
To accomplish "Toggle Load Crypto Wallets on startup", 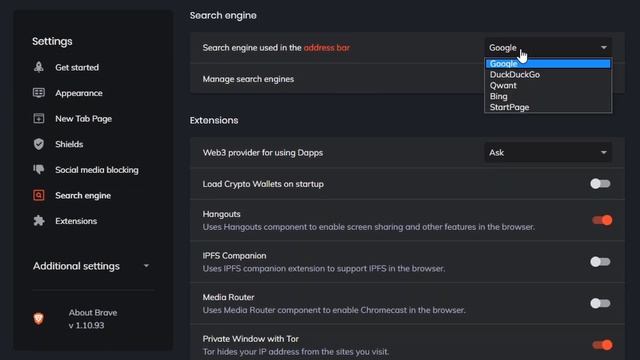I will 600,184.
